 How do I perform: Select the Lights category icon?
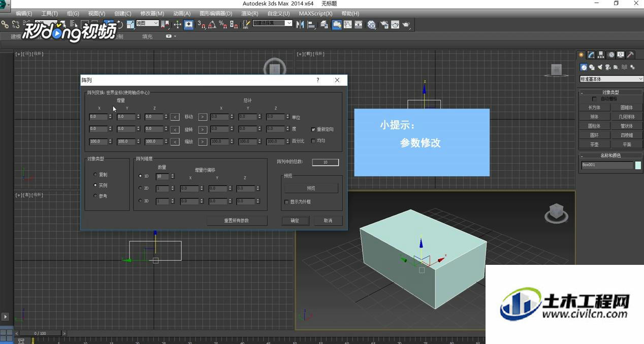pos(600,67)
